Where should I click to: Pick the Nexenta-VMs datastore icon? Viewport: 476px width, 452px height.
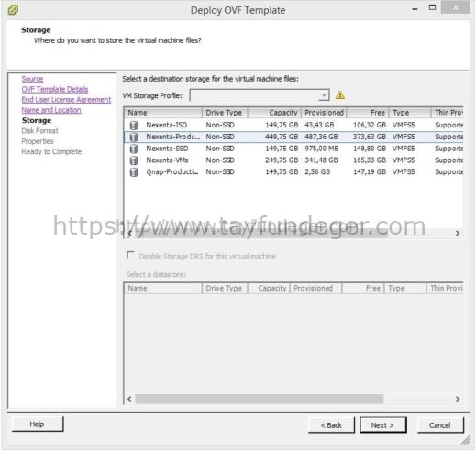point(134,160)
